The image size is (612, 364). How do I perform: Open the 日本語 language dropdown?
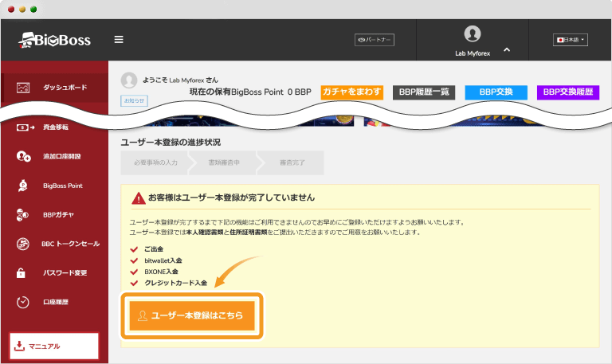571,40
